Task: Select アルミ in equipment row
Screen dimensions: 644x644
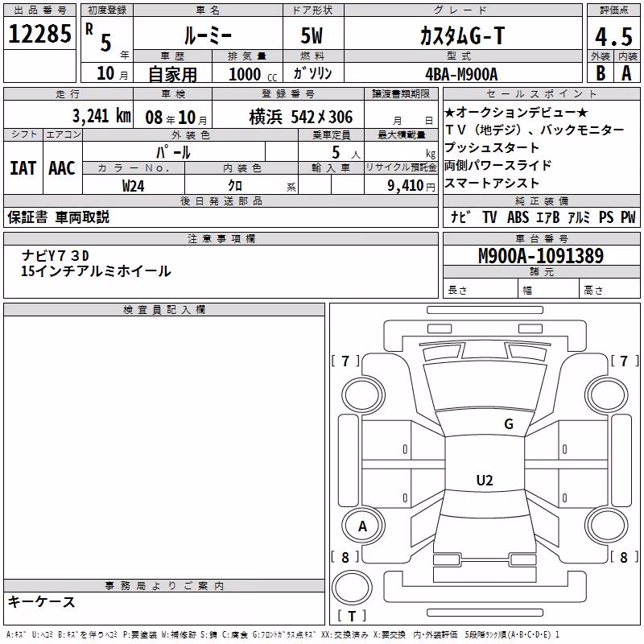Action: pos(579,217)
